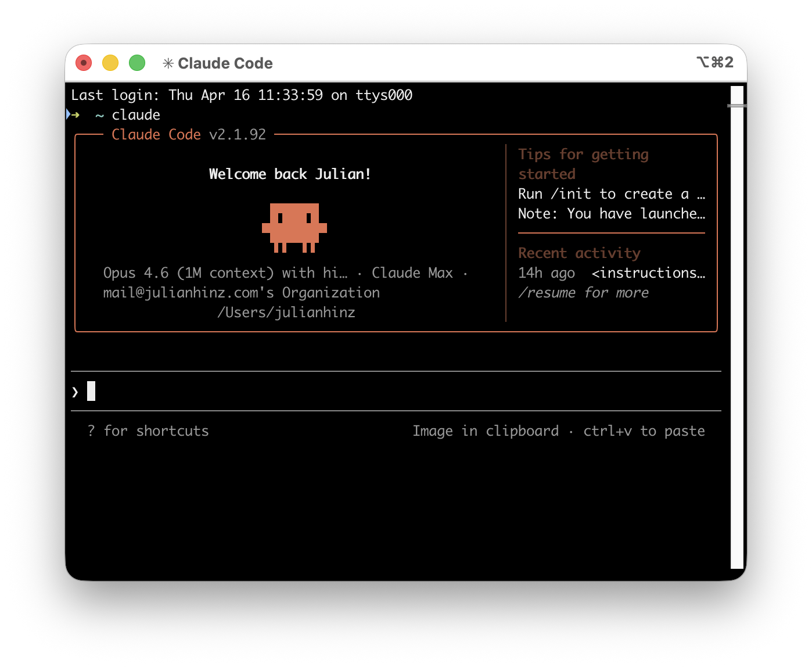The height and width of the screenshot is (667, 812).
Task: Close the Claude Code terminal window
Action: pos(84,63)
